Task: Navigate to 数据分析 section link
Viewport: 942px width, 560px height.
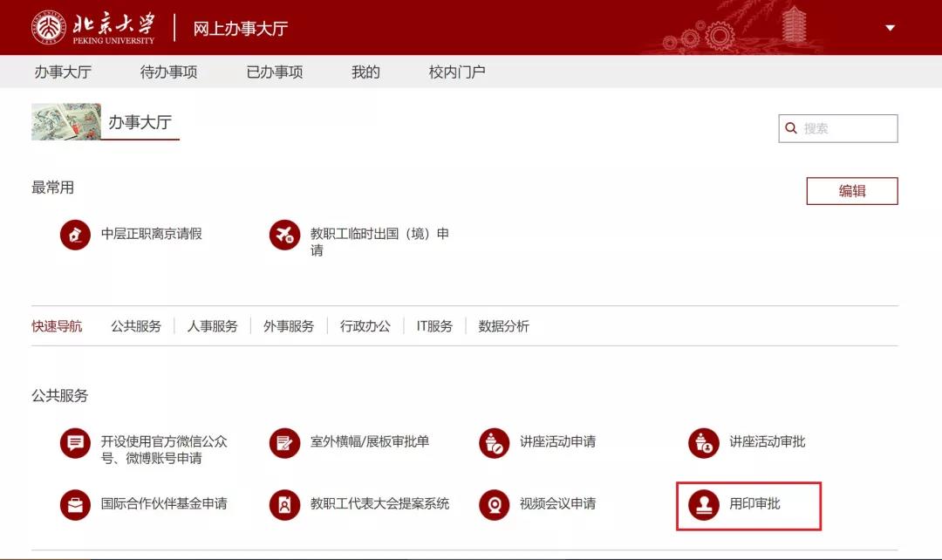Action: [x=503, y=326]
